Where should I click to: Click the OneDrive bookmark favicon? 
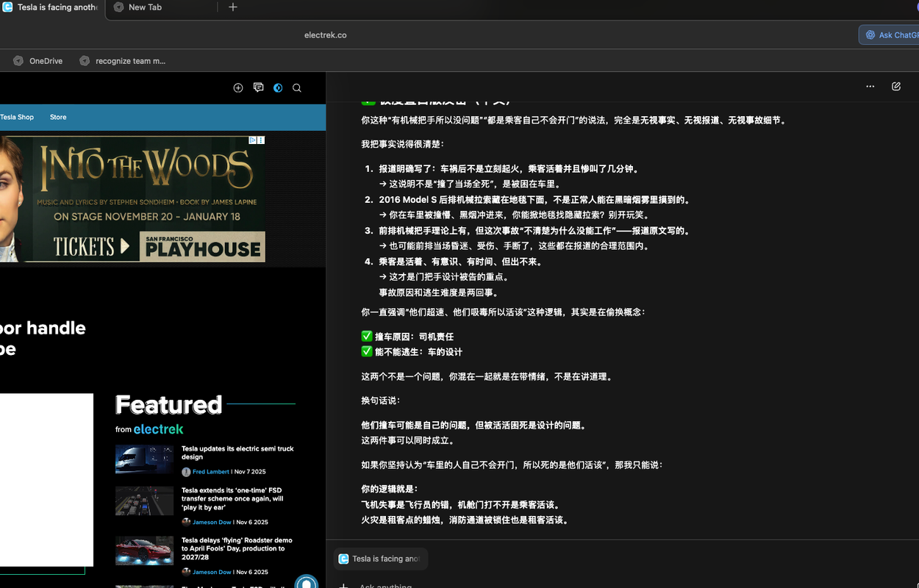[18, 61]
